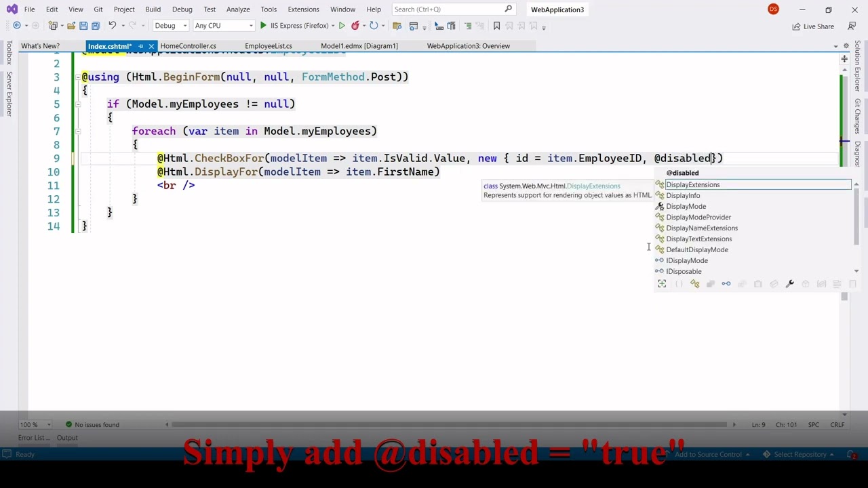
Task: Open the Analyze menu
Action: (238, 9)
